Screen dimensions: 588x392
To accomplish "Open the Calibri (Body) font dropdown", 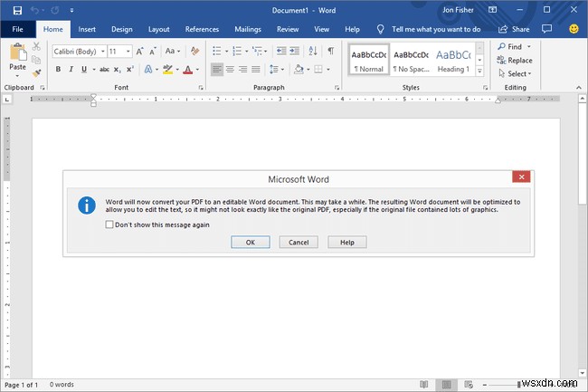I will tap(103, 51).
